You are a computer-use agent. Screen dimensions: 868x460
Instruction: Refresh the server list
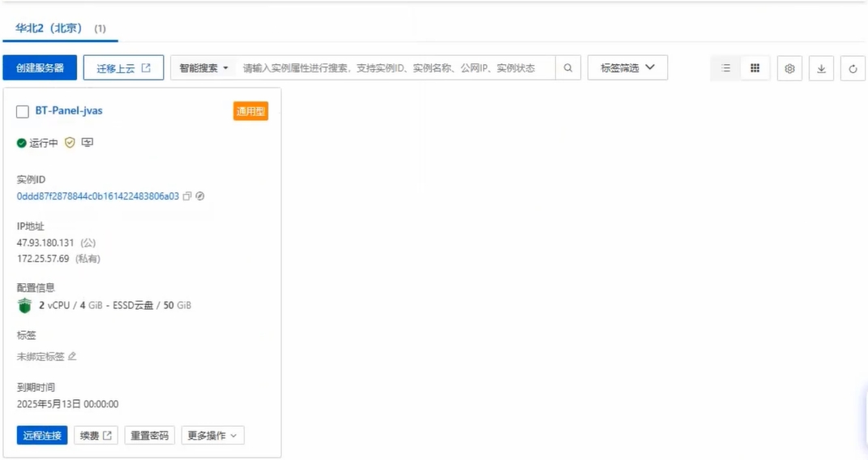(853, 68)
